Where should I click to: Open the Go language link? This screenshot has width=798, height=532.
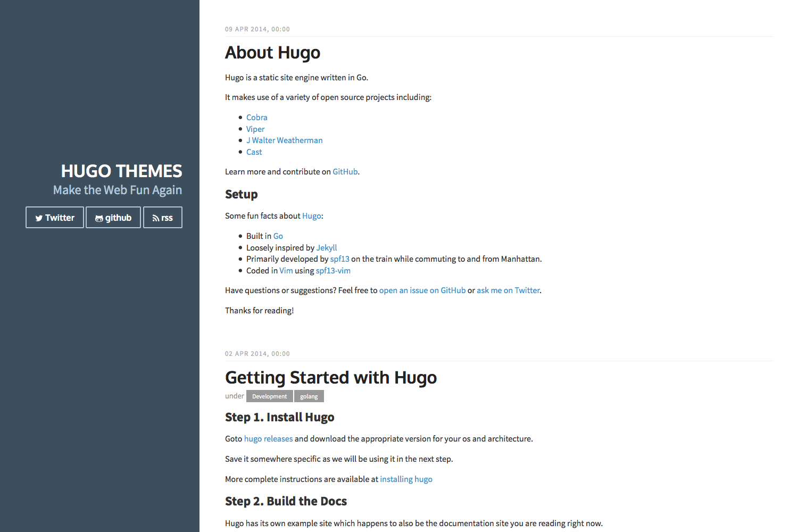(x=278, y=236)
